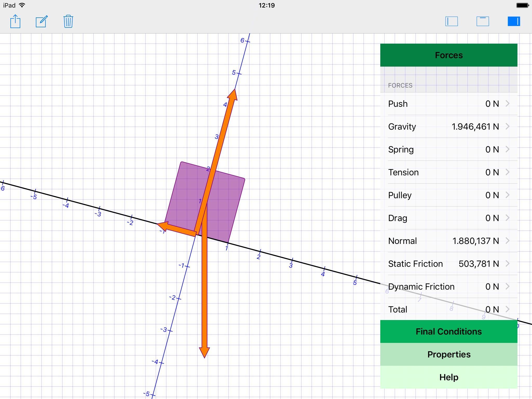Toggle right panel layout icon
532x399 pixels.
[x=514, y=21]
